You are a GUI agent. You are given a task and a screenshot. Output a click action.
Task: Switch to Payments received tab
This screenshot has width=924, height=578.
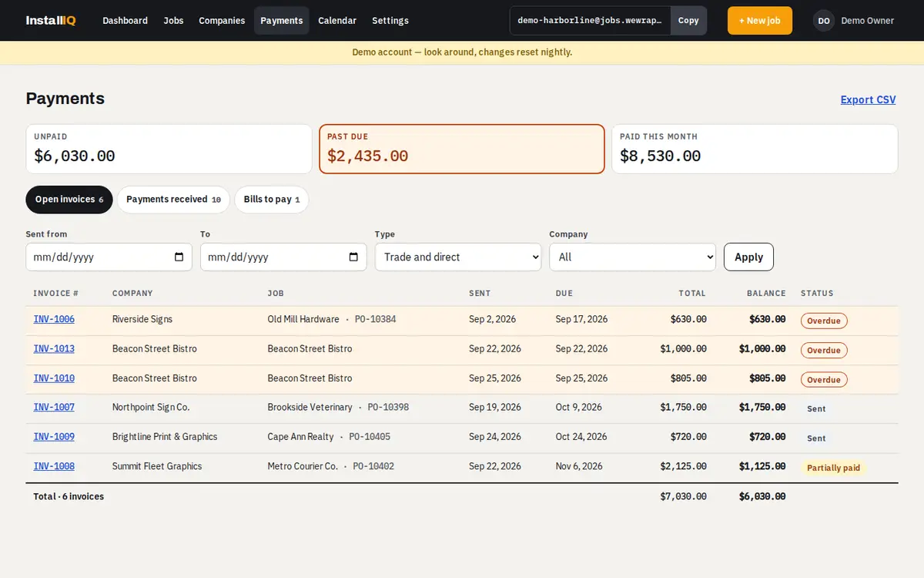[x=173, y=200]
